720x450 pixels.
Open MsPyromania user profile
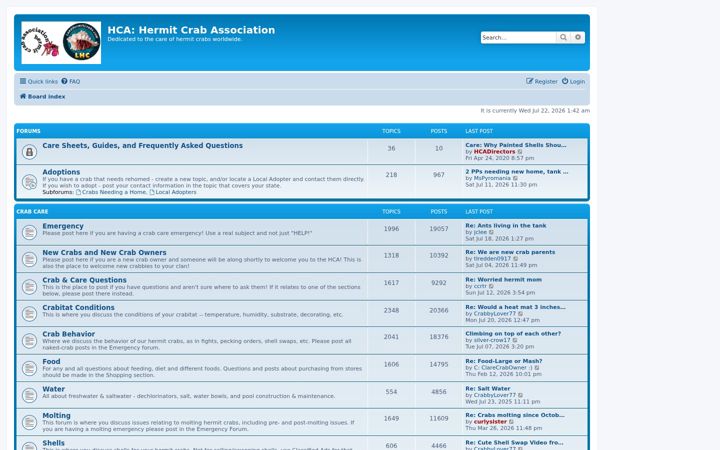(x=492, y=178)
